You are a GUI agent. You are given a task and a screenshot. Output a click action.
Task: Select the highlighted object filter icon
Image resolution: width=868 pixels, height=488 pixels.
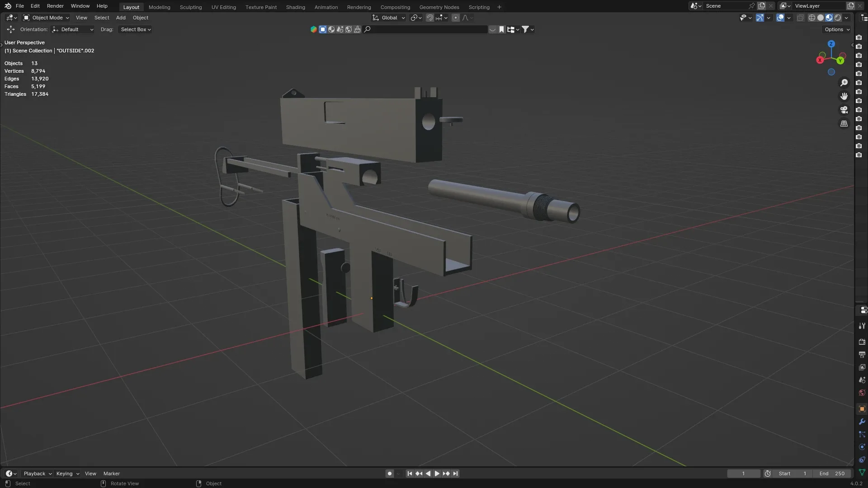[323, 29]
